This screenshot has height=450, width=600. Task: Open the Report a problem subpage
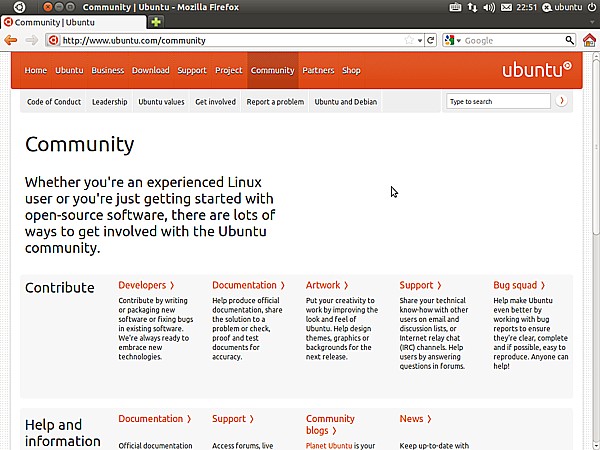[275, 102]
